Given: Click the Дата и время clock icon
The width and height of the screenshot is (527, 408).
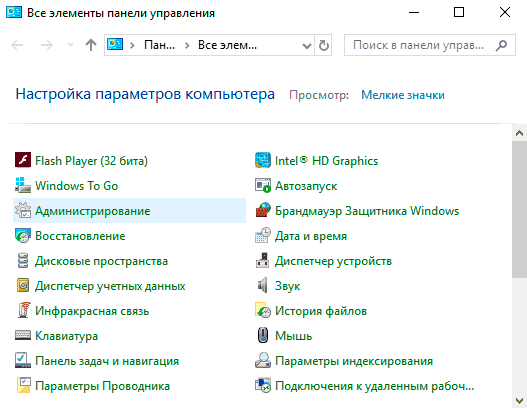Looking at the screenshot, I should [x=263, y=235].
